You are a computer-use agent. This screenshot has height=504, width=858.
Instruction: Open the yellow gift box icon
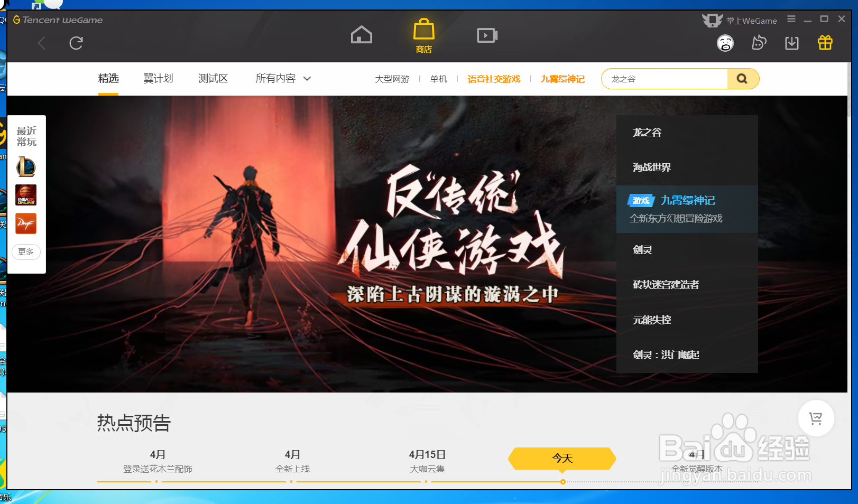(825, 42)
